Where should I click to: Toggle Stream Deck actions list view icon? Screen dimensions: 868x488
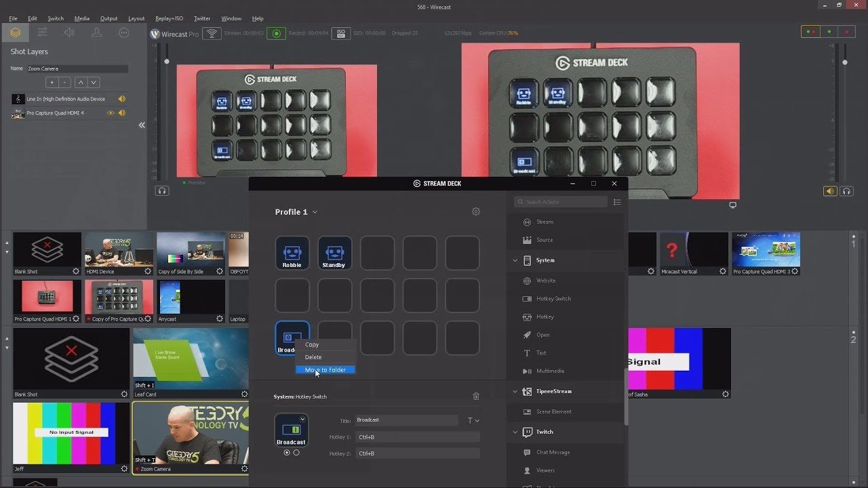tap(617, 202)
